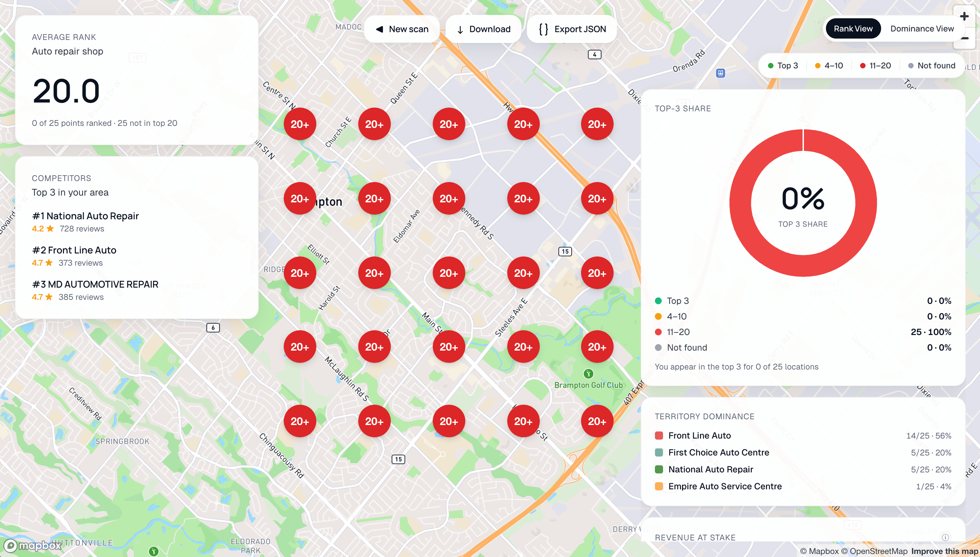Click the © Mapbox attribution link
980x557 pixels.
point(819,551)
